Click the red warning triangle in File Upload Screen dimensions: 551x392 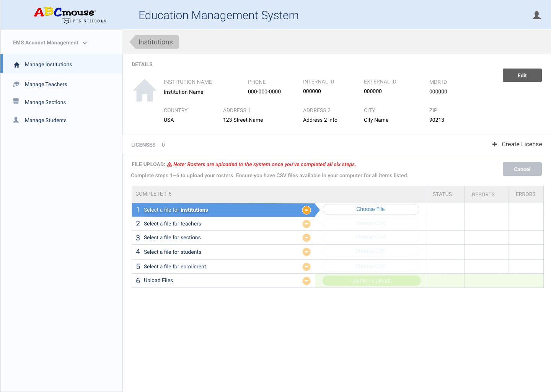tap(170, 164)
